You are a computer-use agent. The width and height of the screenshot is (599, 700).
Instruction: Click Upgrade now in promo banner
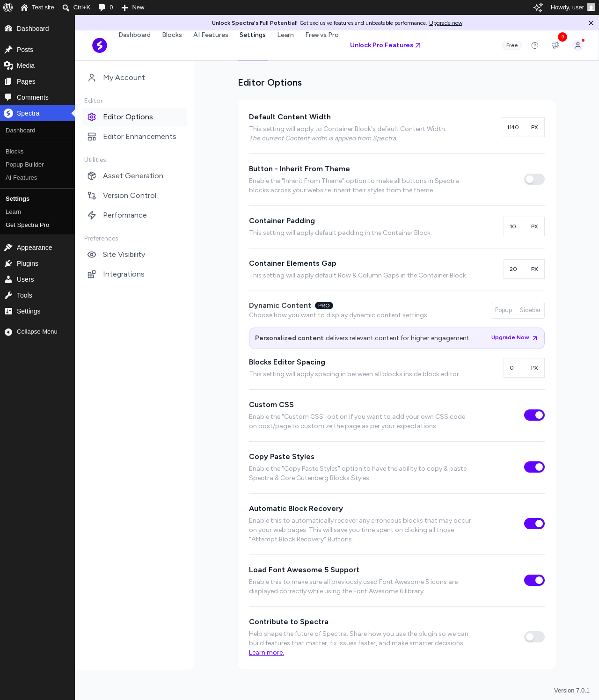(x=446, y=23)
